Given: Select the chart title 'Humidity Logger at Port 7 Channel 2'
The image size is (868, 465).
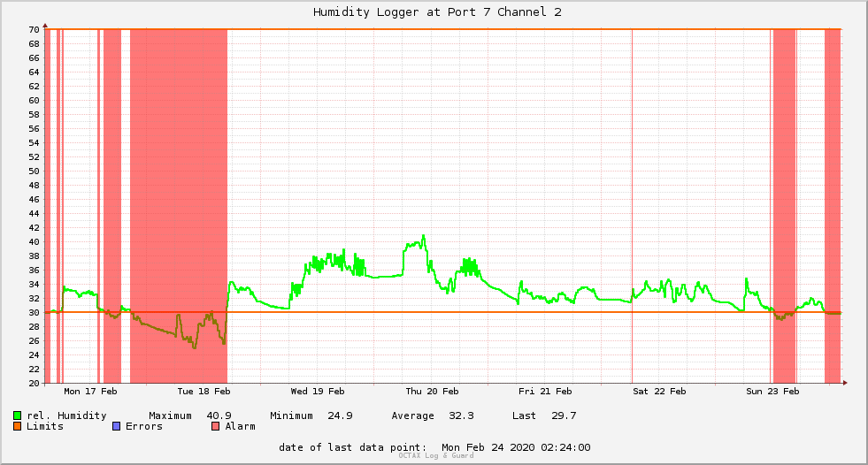Looking at the screenshot, I should (437, 12).
